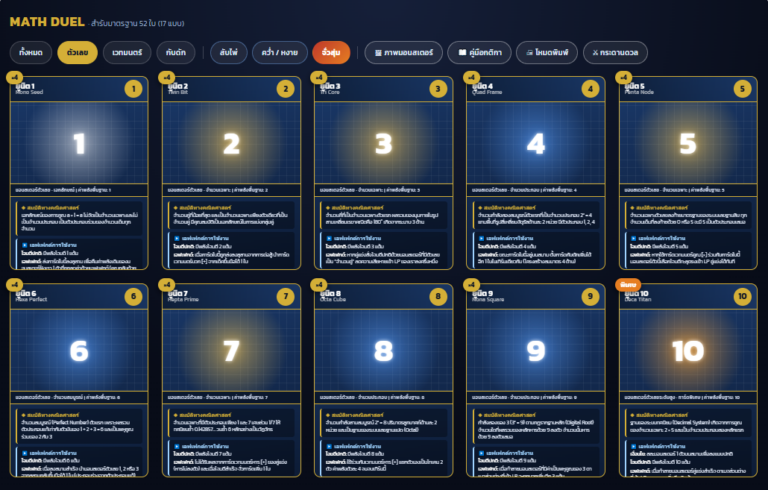768x490 pixels.
Task: Click the Quad Frame card name
Action: [x=487, y=92]
